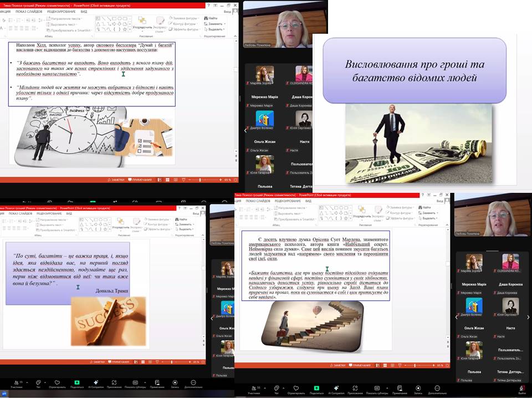Click Выйти to leave the Zoom meeting
532x399 pixels.
[521, 389]
